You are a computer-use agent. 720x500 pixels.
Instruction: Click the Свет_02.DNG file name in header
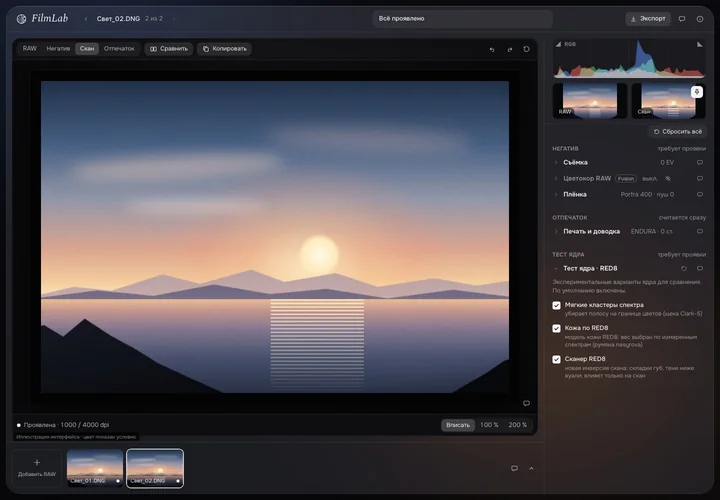118,19
